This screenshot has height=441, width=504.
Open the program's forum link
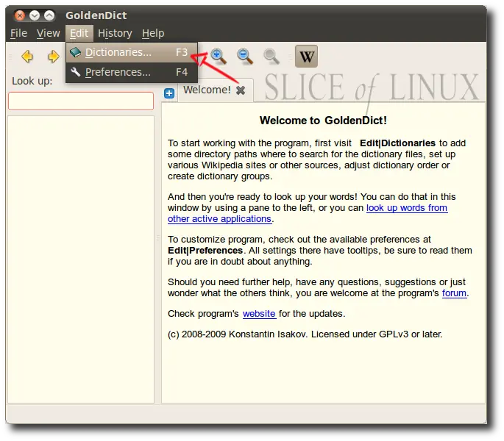454,293
